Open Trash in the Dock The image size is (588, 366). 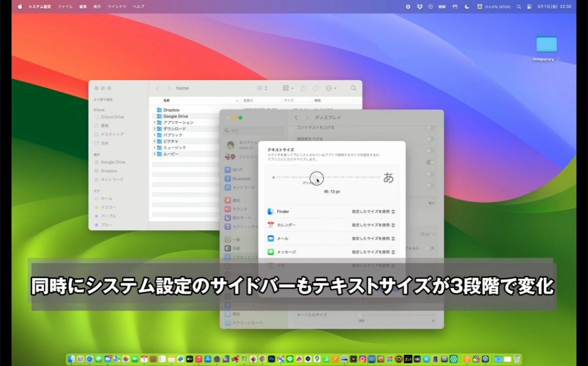click(x=516, y=359)
